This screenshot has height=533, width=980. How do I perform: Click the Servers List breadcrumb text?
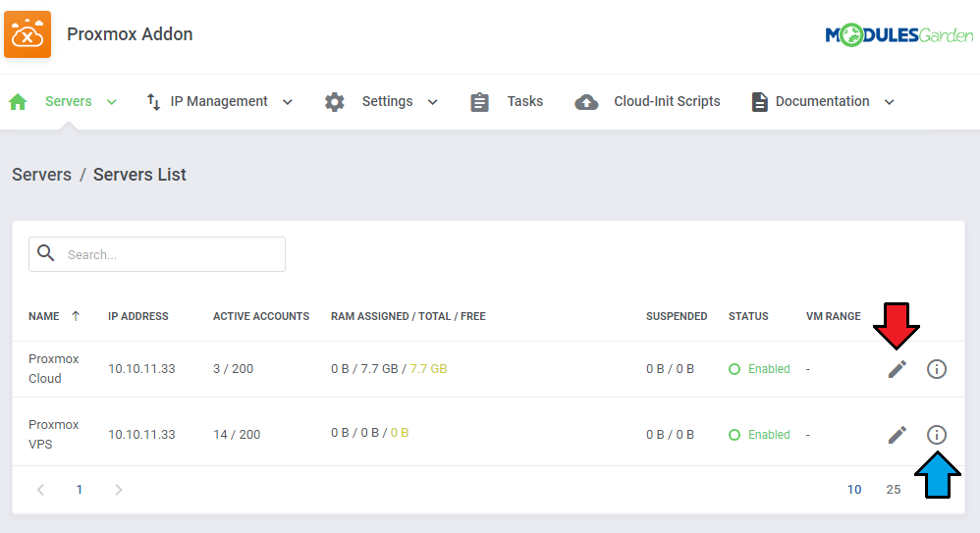(x=139, y=175)
